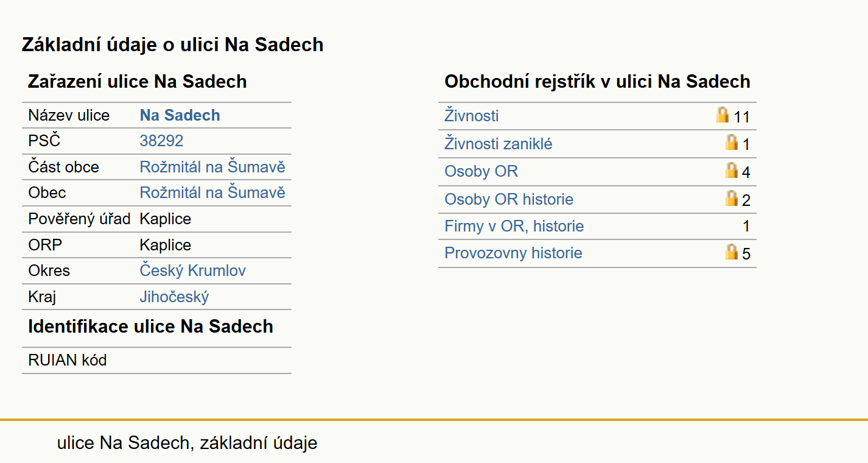Click the Na Sadech street name link

pyautogui.click(x=180, y=115)
